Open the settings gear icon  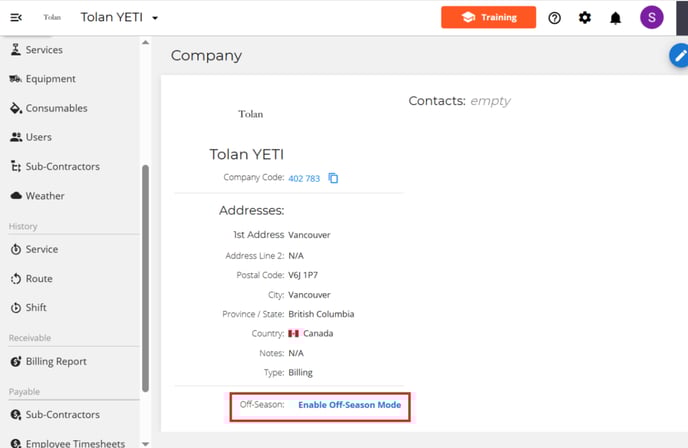pyautogui.click(x=585, y=17)
